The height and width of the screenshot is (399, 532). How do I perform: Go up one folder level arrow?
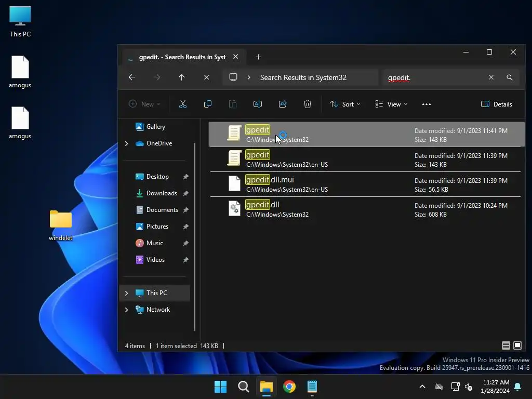181,77
